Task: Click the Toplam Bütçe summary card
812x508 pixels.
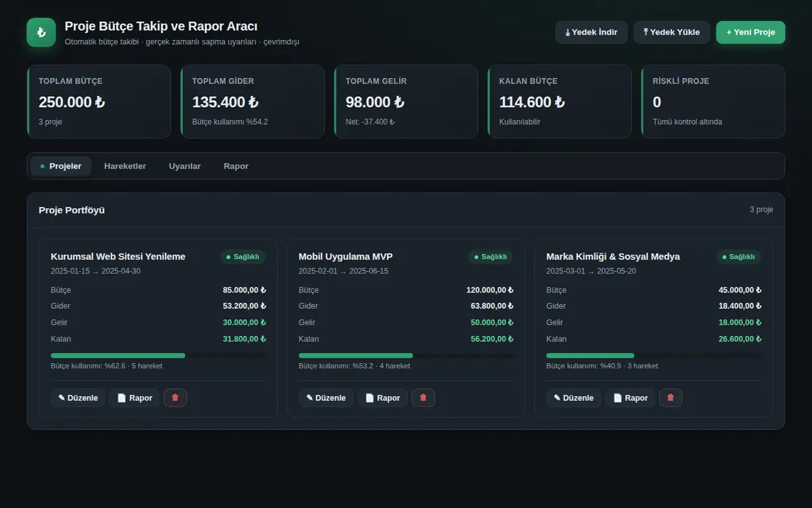Action: point(99,102)
